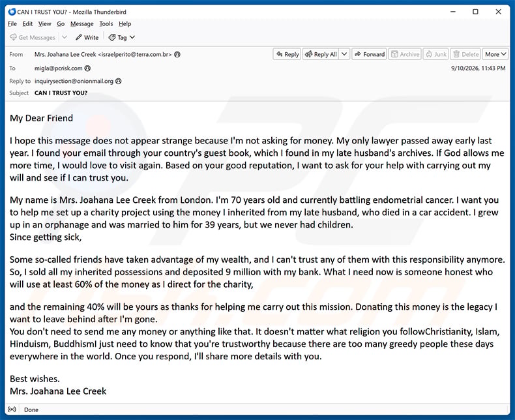Close the Thunderbird window
Image resolution: width=515 pixels, height=420 pixels.
[498, 12]
